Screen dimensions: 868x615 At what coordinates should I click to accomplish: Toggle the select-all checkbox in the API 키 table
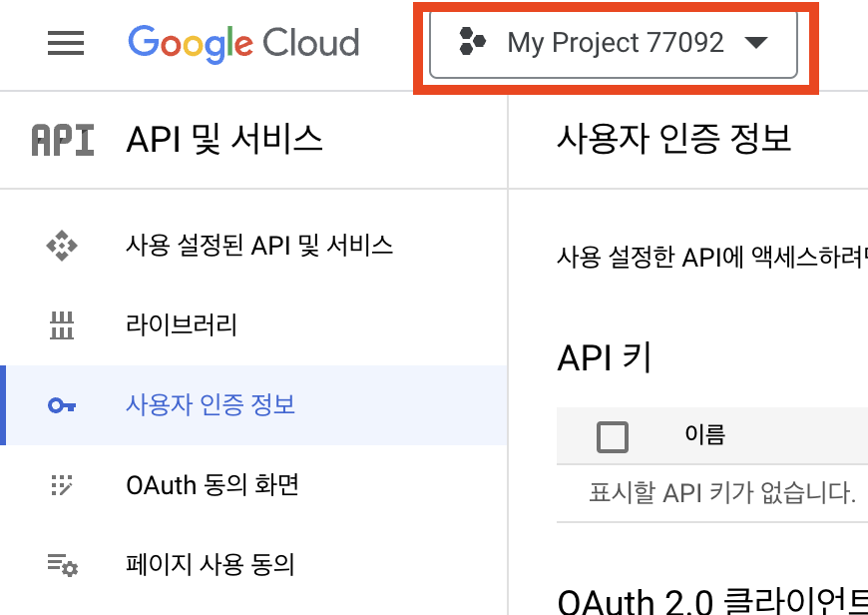click(x=612, y=436)
